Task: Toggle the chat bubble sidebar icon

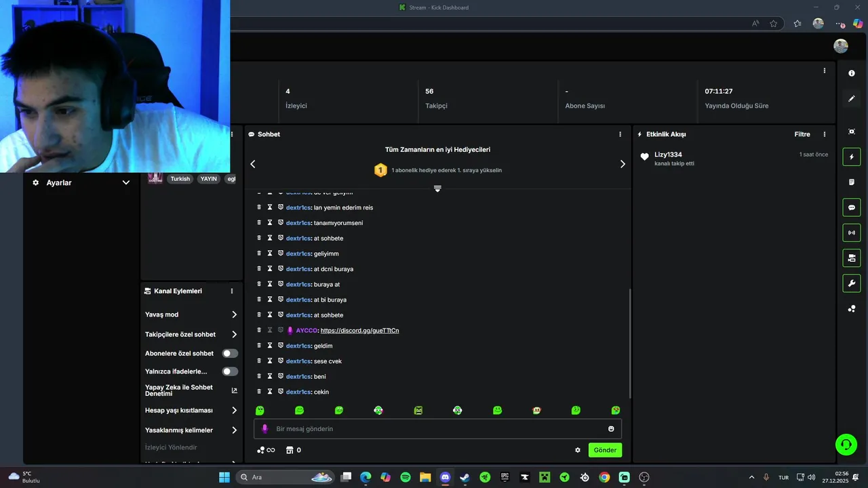Action: click(x=852, y=207)
